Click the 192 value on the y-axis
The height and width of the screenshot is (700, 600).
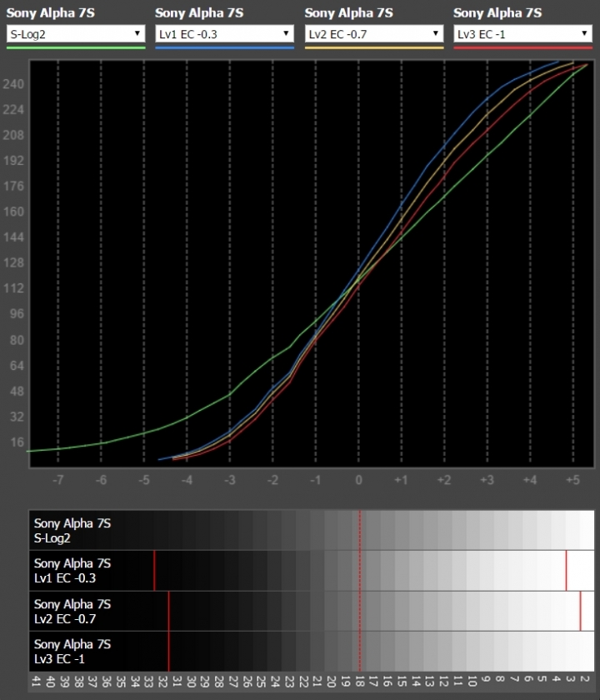point(13,160)
